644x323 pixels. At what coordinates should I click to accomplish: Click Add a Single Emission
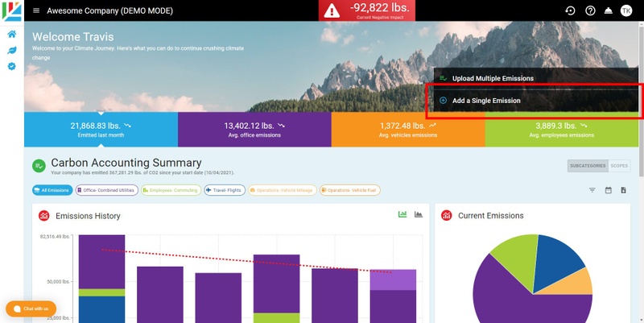[536, 101]
